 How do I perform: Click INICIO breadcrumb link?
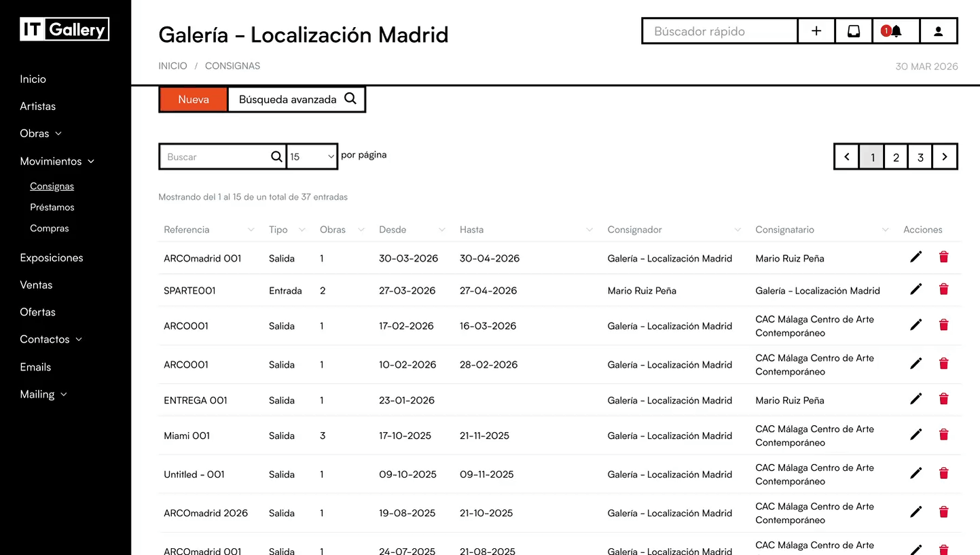pyautogui.click(x=173, y=66)
